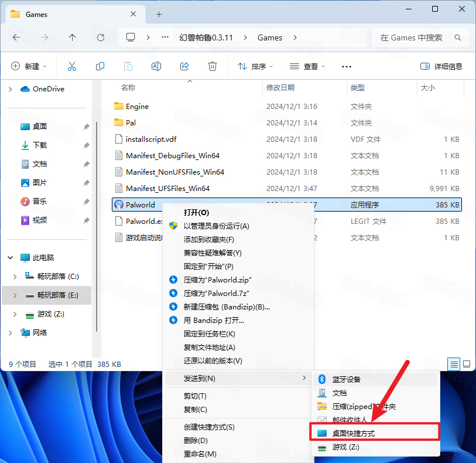Go back with the left arrow
Screen dimensions: 476x463
[16, 38]
